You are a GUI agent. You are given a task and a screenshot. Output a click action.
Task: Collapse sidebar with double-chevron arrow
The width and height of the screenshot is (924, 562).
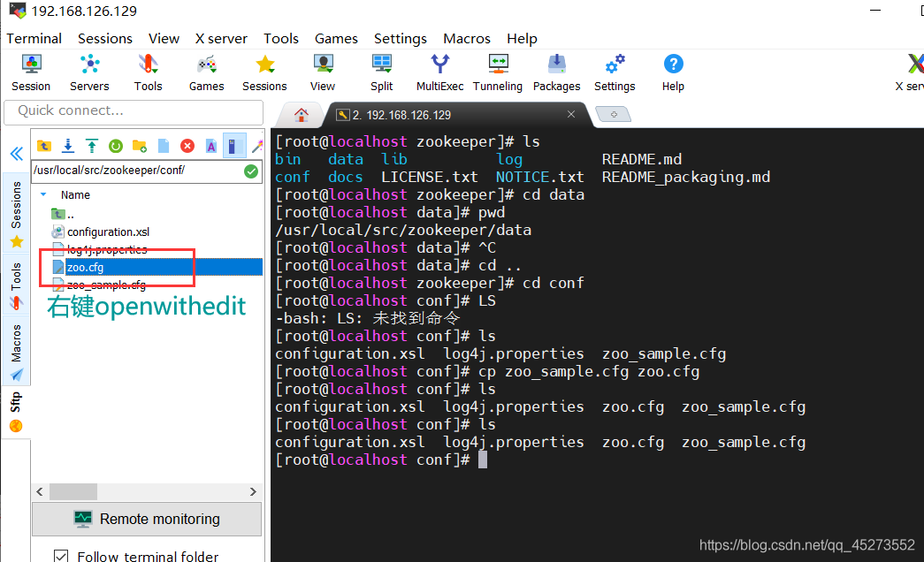click(17, 155)
